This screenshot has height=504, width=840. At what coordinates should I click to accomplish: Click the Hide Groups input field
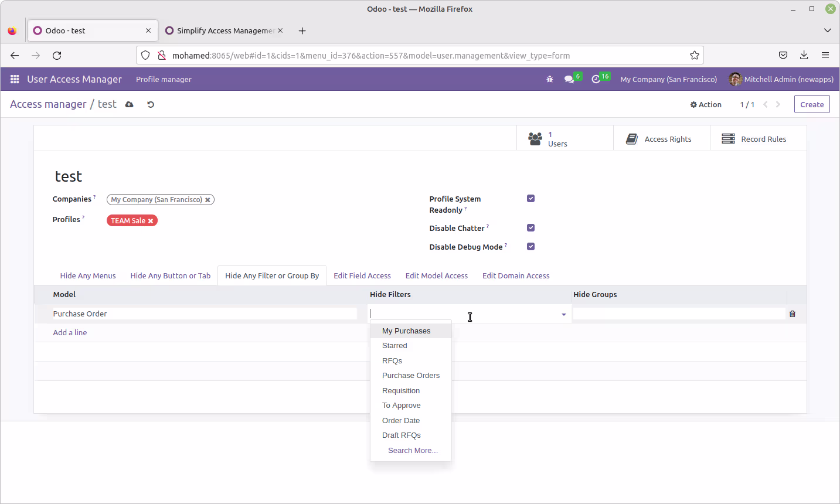tap(679, 314)
